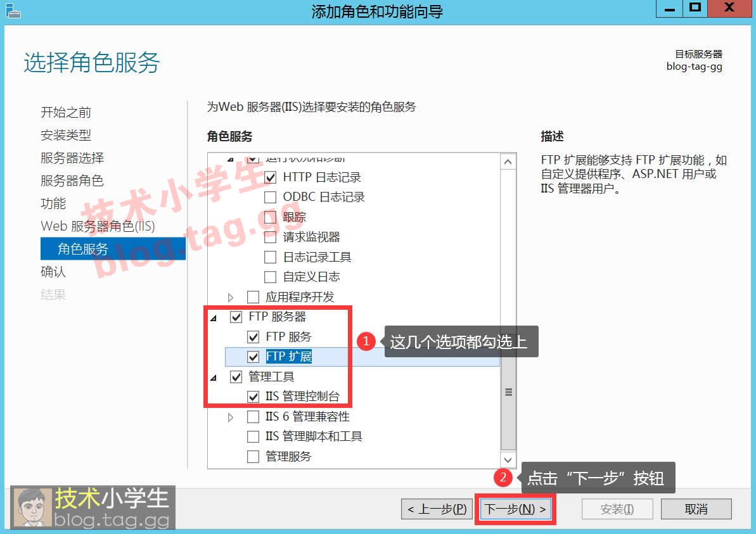
Task: Select Web 服务器角色(IIS) in sidebar
Action: point(98,226)
